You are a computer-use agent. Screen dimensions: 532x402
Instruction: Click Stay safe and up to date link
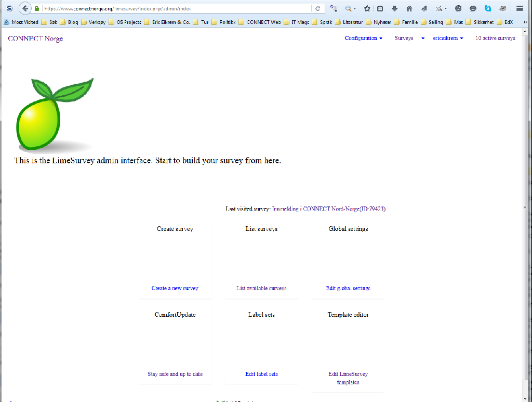click(175, 374)
